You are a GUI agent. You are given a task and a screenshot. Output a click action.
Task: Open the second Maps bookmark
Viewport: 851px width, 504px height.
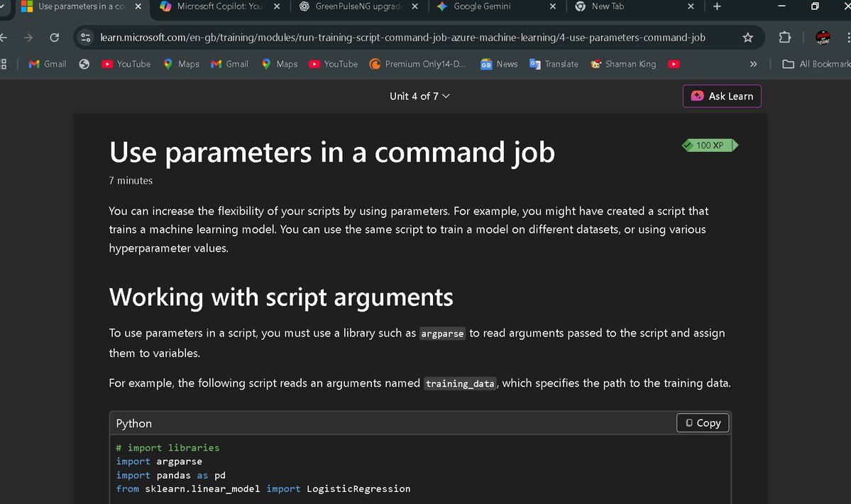[x=280, y=64]
